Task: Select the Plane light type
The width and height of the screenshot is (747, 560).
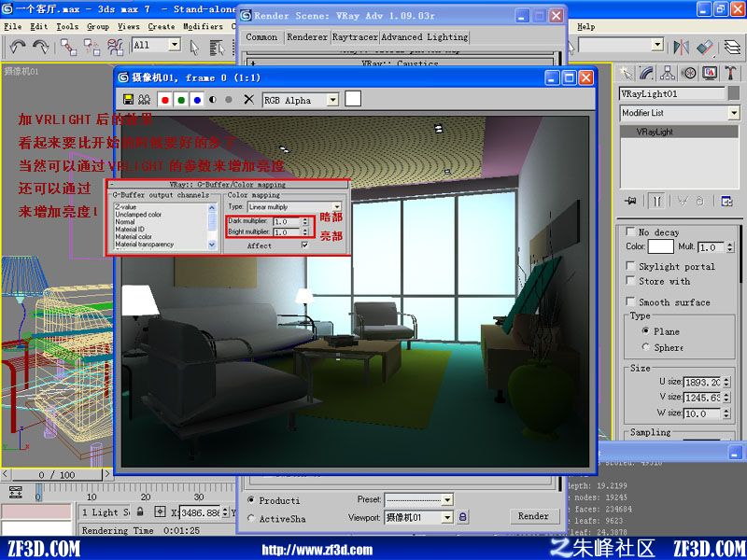Action: tap(645, 330)
